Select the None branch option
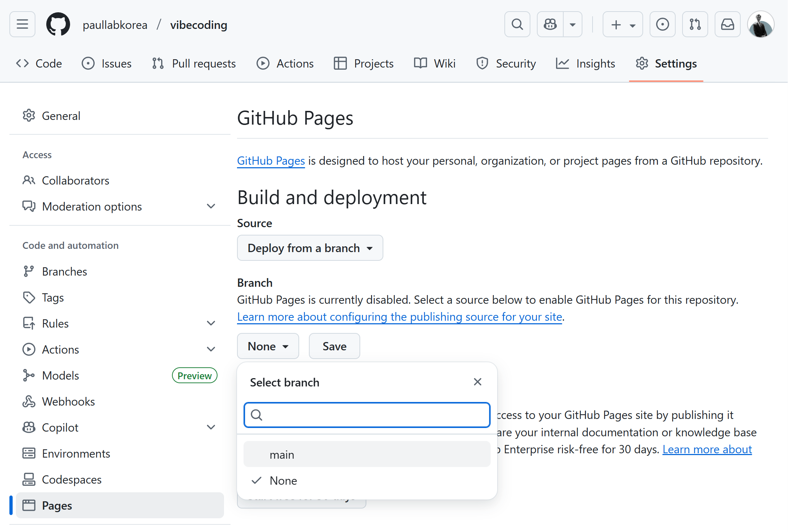Viewport: 788px width, 532px height. coord(367,480)
